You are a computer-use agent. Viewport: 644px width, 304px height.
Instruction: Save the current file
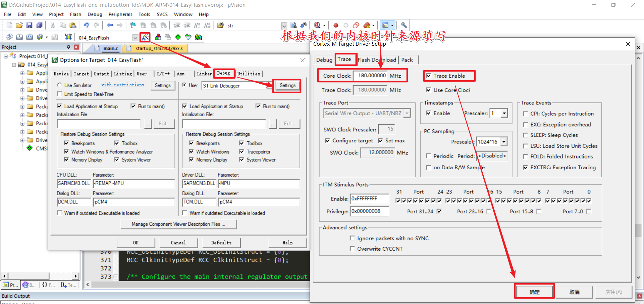coord(30,25)
